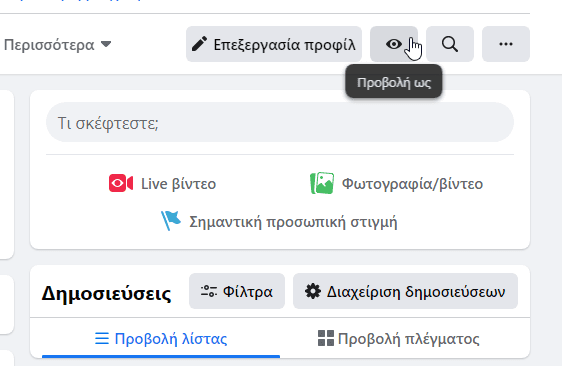Open the Επεξεργασία προφίλ button
Viewport: 562px width, 366px height.
pos(274,44)
